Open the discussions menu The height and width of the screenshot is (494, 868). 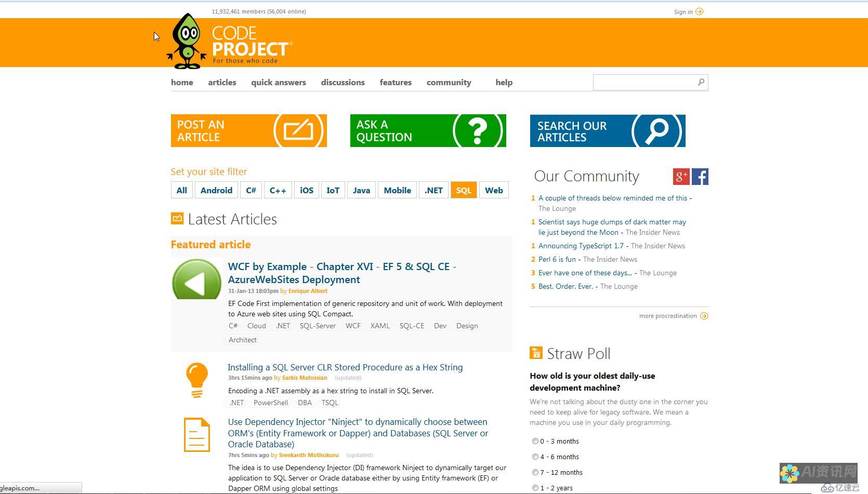coord(343,82)
